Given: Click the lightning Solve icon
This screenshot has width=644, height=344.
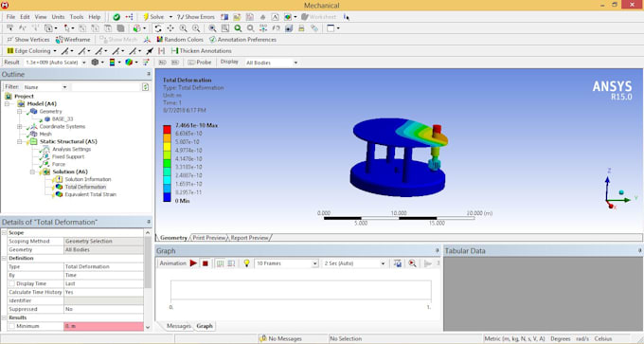Looking at the screenshot, I should (146, 17).
